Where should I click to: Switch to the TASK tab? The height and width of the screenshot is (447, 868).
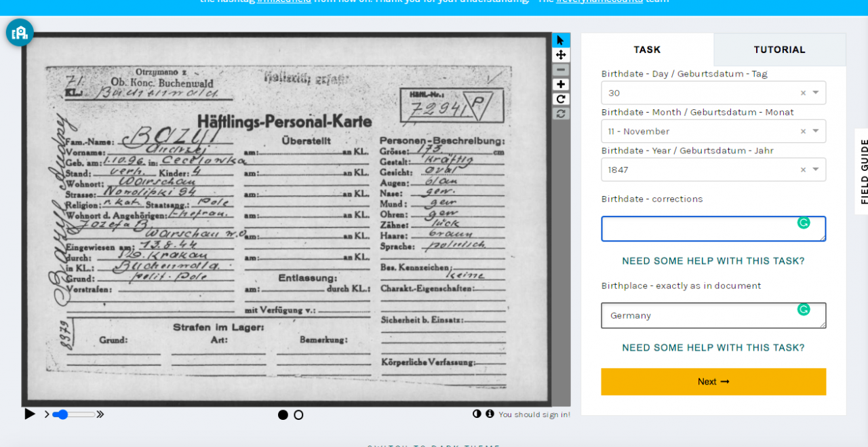point(647,50)
